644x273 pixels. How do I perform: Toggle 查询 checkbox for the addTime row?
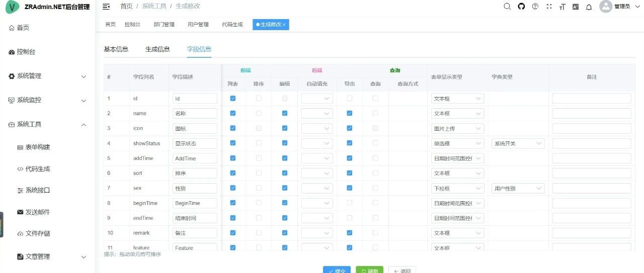pyautogui.click(x=375, y=158)
